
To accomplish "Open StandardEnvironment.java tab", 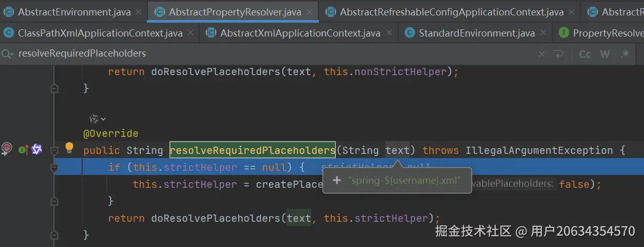I will click(x=477, y=33).
